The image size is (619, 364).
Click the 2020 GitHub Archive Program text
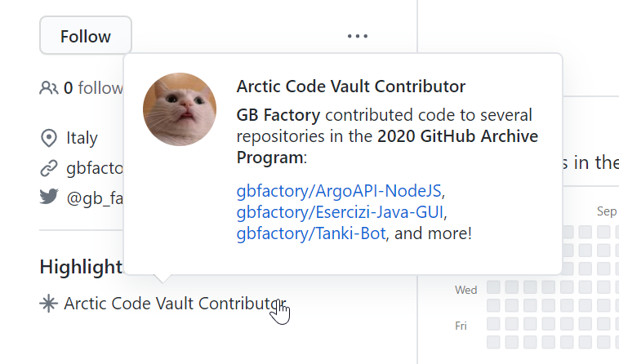point(387,147)
